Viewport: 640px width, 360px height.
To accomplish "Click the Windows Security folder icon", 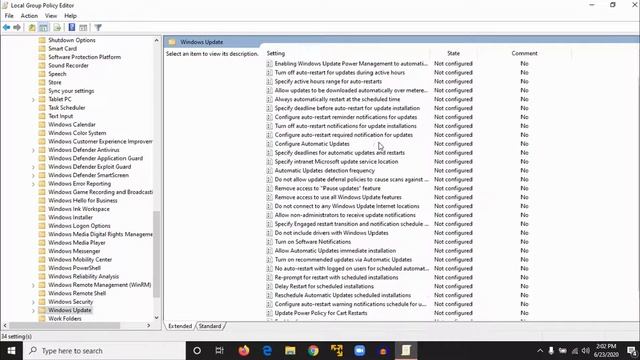I will coord(42,302).
